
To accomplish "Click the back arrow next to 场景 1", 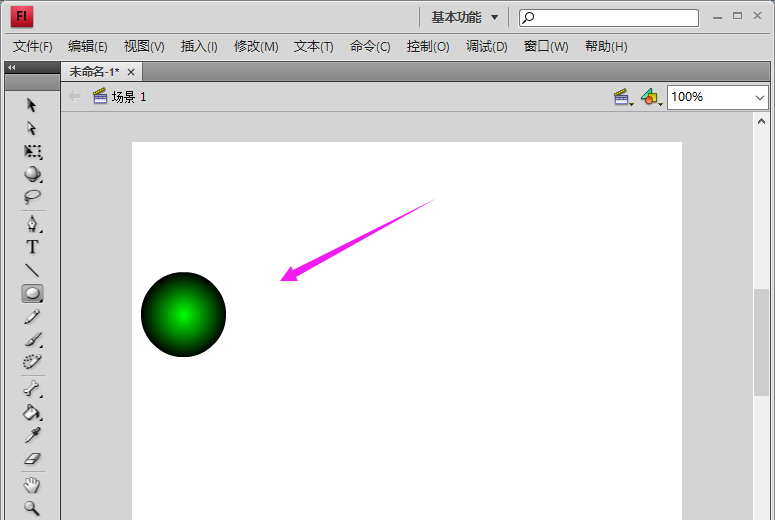I will click(75, 96).
